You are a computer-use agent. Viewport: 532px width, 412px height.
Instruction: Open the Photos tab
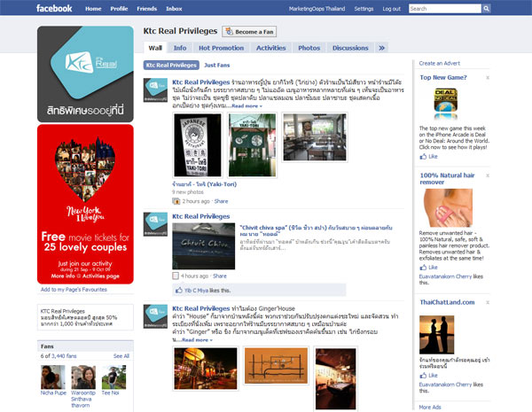tap(309, 48)
